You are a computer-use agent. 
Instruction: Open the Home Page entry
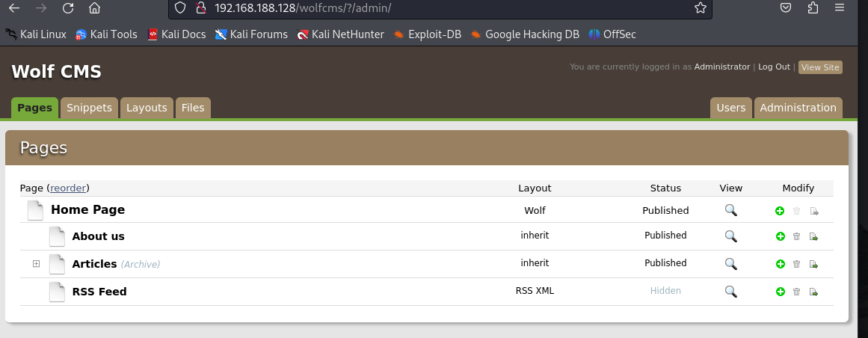pos(88,210)
